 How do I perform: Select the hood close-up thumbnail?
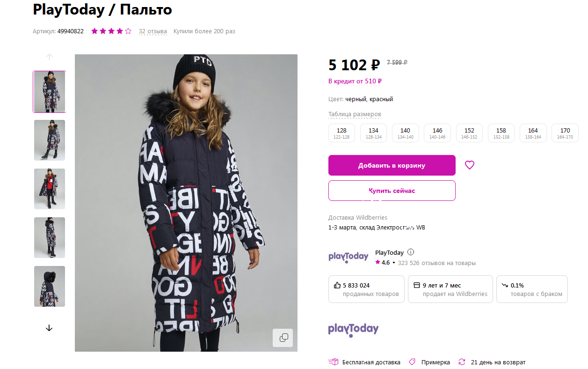[50, 286]
